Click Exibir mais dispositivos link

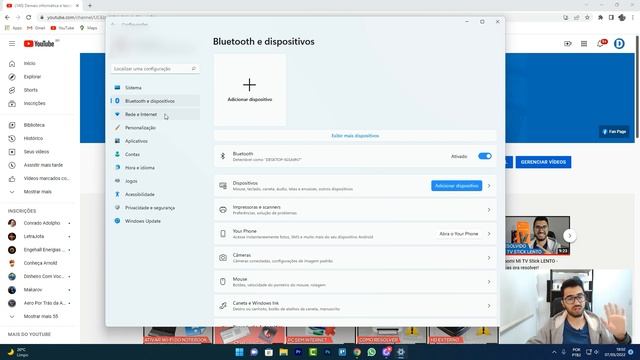click(x=355, y=136)
